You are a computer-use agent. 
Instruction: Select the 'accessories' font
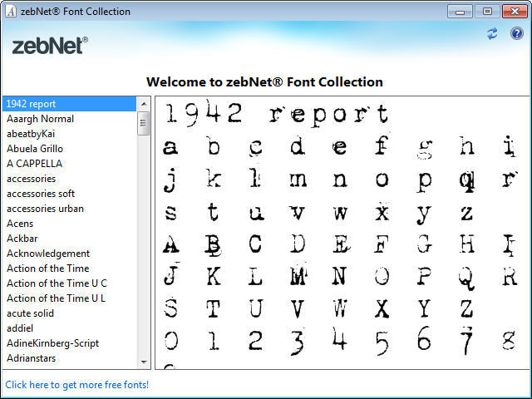tap(69, 179)
